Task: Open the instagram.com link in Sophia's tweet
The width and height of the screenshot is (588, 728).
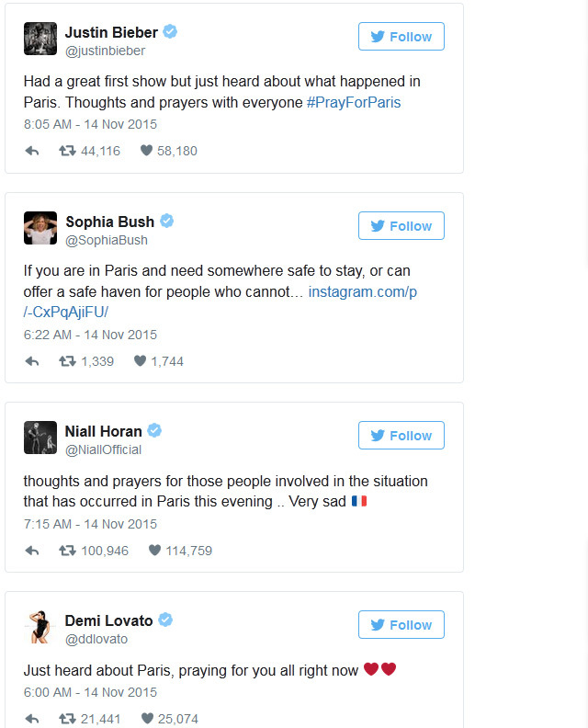Action: (x=363, y=291)
